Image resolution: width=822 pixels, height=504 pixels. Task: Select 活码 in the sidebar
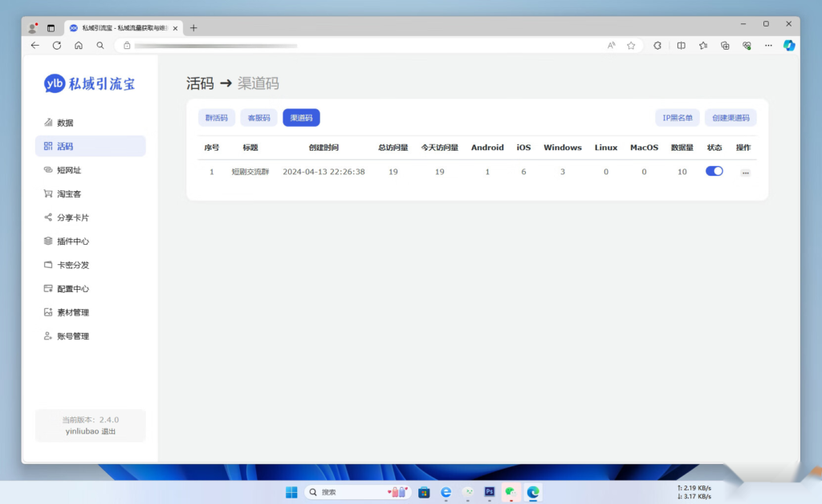90,146
